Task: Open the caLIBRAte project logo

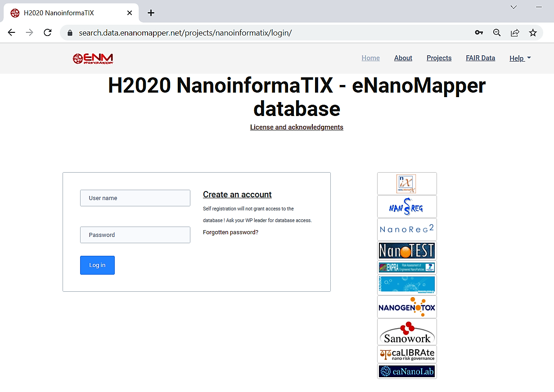Action: pos(407,354)
